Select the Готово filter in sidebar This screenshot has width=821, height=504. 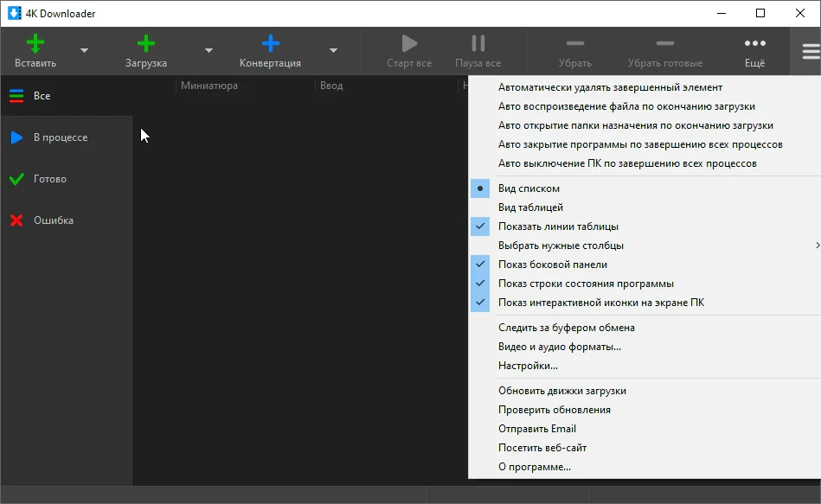coord(67,179)
